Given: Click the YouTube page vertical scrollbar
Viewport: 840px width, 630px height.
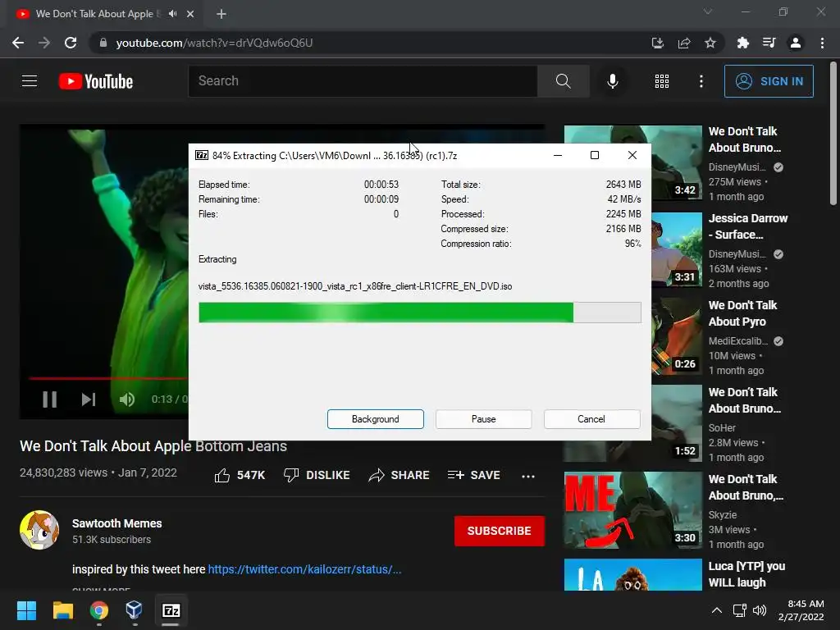Looking at the screenshot, I should click(833, 133).
